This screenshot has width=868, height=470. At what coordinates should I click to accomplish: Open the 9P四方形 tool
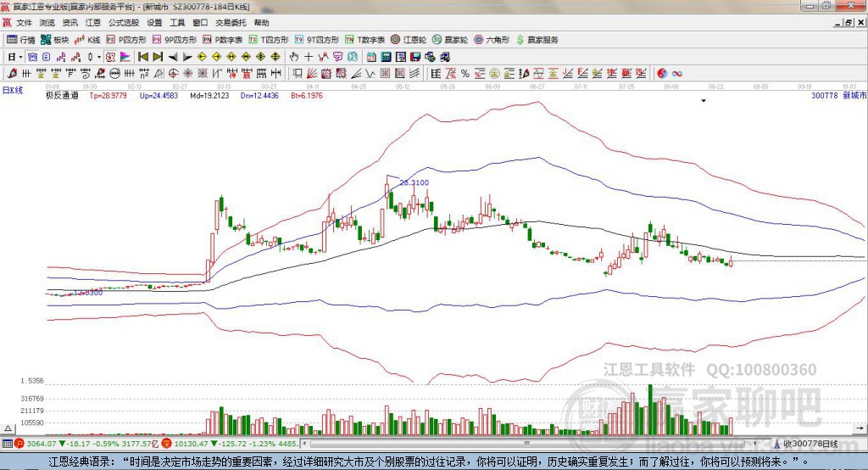click(x=175, y=40)
